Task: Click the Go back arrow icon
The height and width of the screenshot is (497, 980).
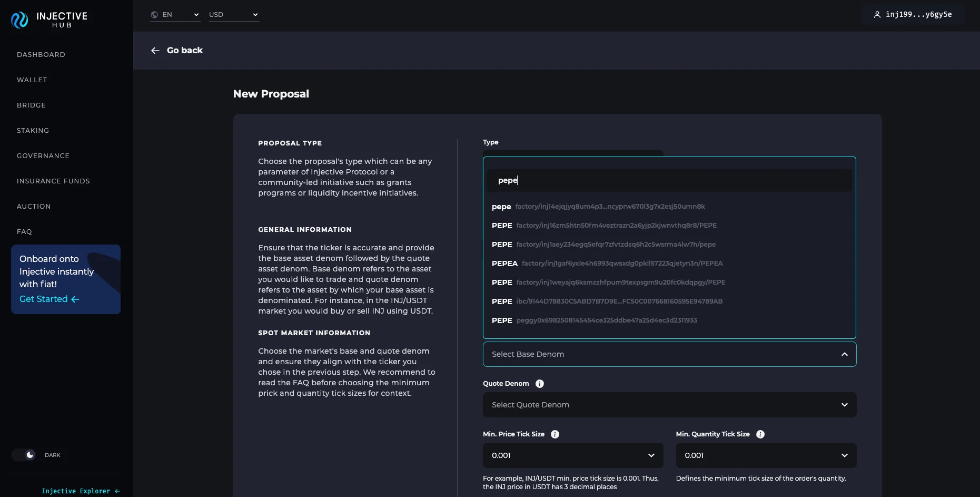Action: click(x=155, y=51)
